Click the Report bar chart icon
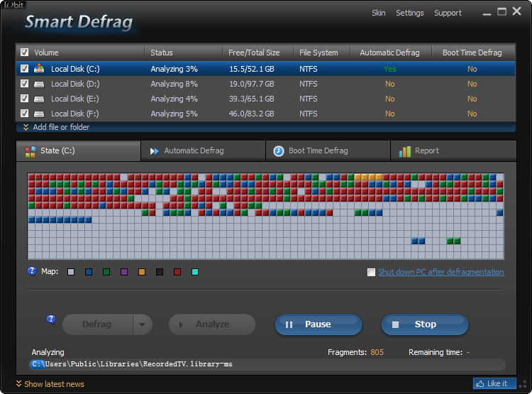Image resolution: width=532 pixels, height=394 pixels. 405,151
